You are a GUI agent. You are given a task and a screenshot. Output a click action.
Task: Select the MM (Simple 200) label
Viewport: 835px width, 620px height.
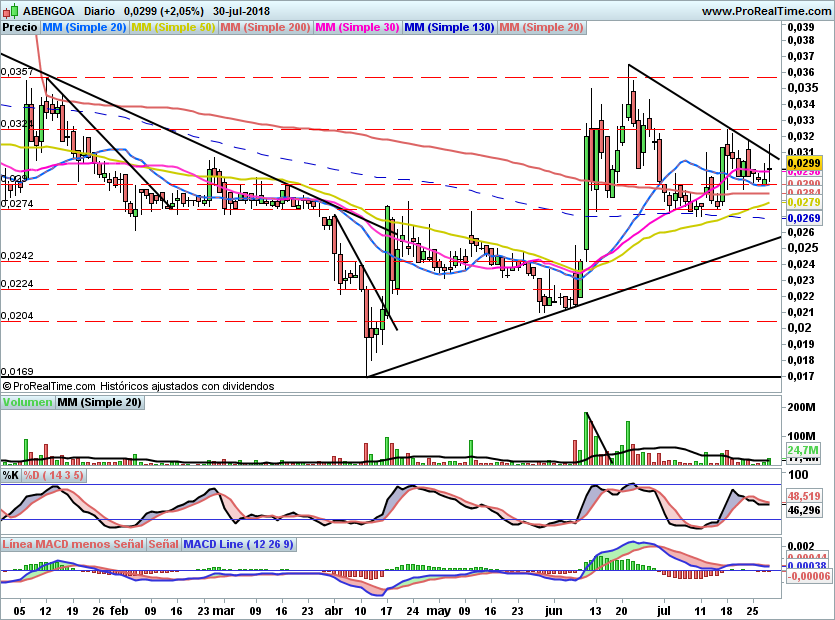click(265, 27)
